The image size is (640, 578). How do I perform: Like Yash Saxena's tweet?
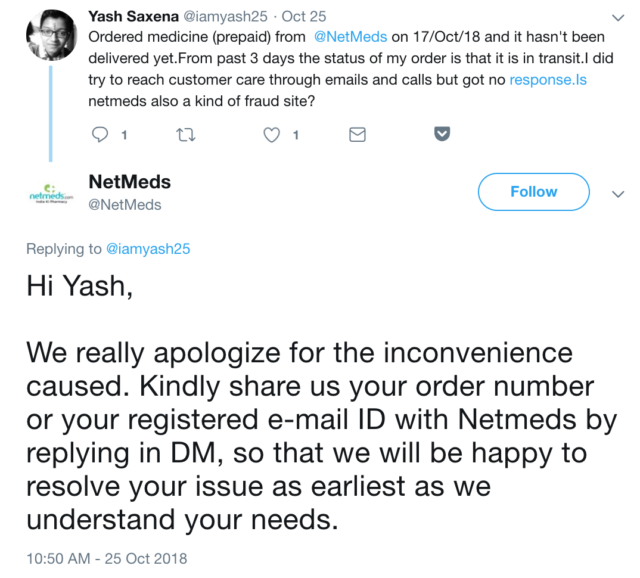coord(271,135)
